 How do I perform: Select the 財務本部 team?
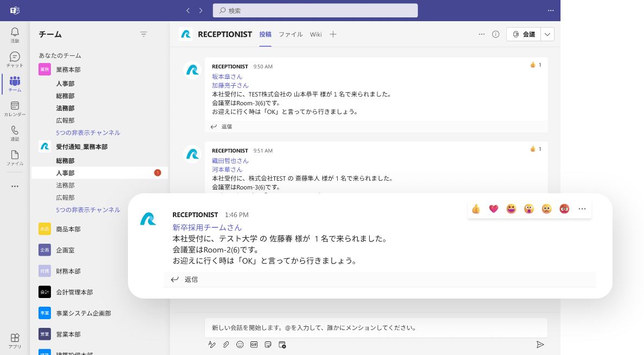(68, 271)
